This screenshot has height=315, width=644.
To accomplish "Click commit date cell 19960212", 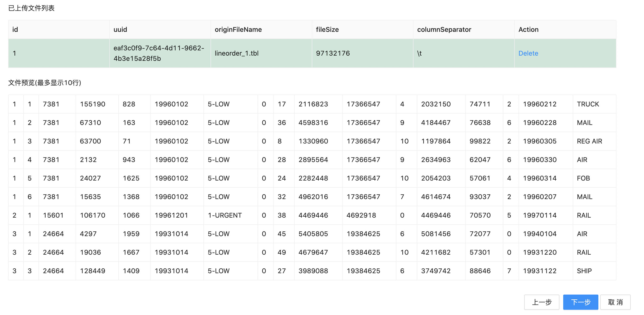I will pos(546,104).
